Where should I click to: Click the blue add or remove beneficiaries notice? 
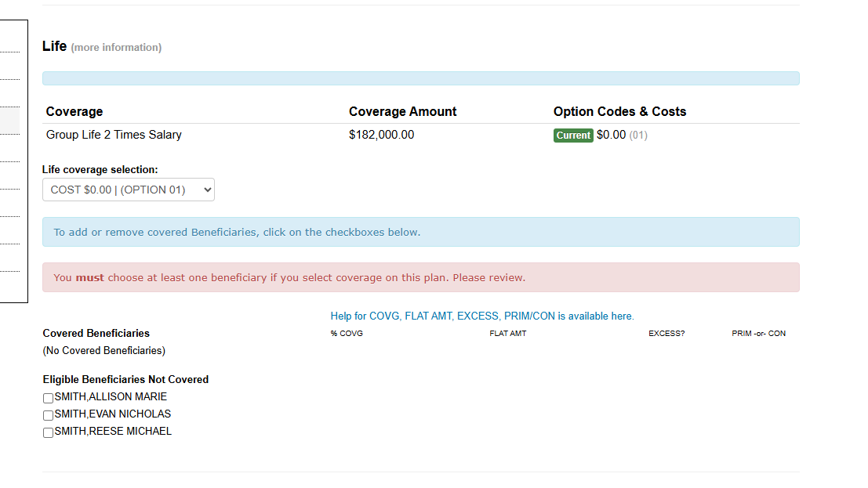pos(420,232)
